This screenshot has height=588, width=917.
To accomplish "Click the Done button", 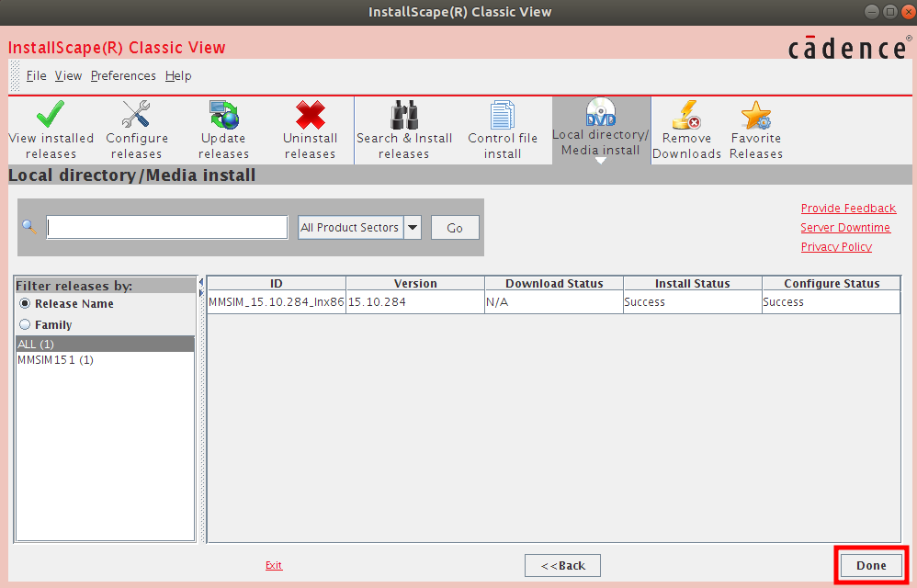I will click(871, 565).
